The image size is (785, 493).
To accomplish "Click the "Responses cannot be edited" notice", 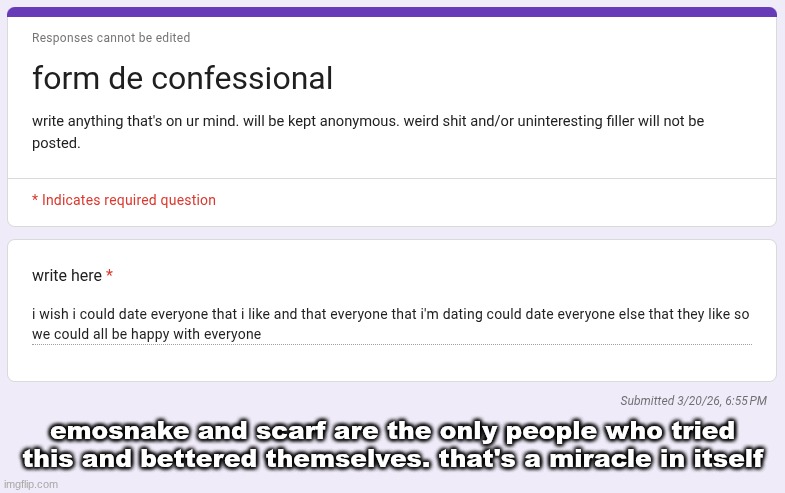I will click(x=111, y=38).
